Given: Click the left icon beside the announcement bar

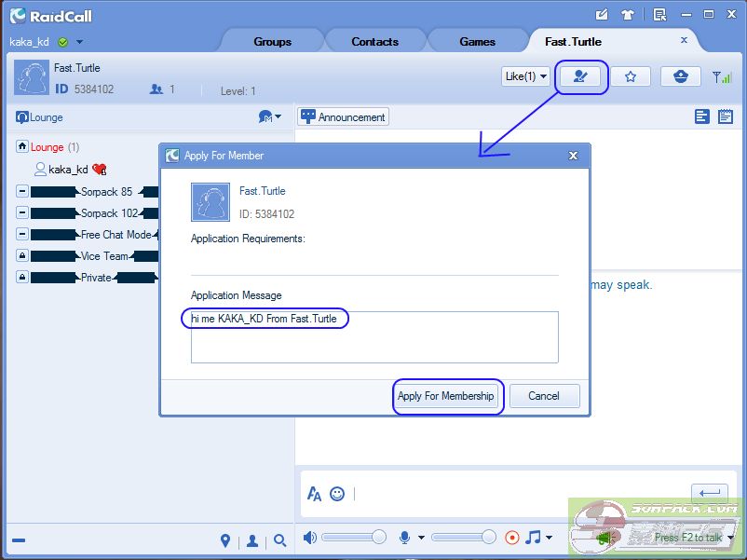Looking at the screenshot, I should tap(701, 116).
